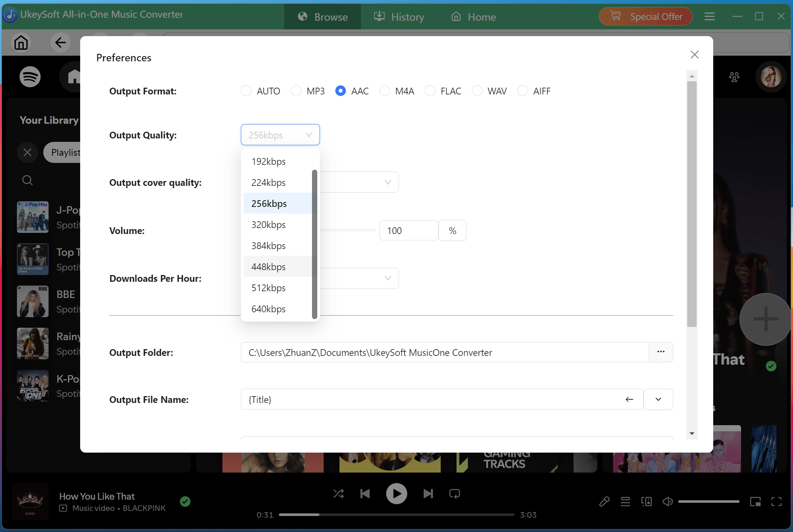
Task: Click the song progress bar
Action: (x=396, y=515)
